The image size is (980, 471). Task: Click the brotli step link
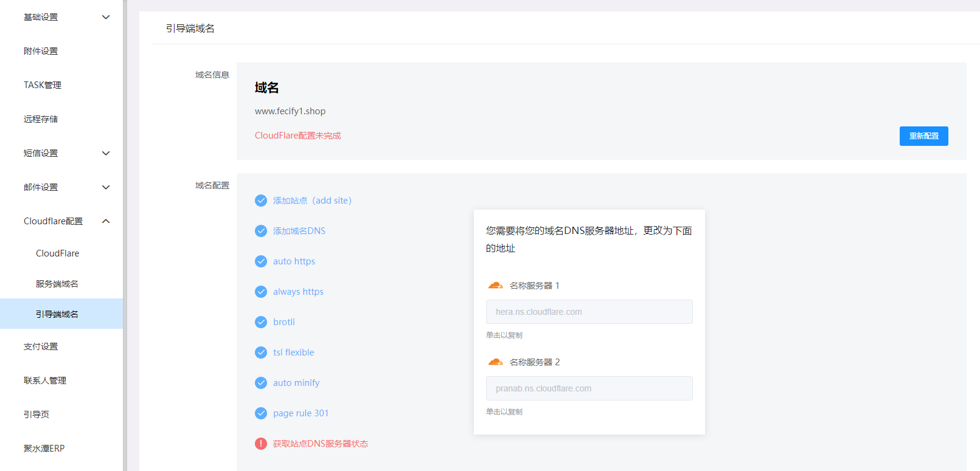pos(284,322)
